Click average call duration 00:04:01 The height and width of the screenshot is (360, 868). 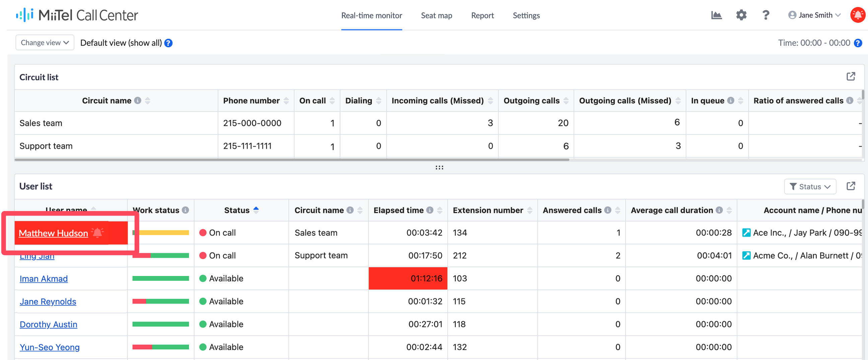pyautogui.click(x=714, y=256)
